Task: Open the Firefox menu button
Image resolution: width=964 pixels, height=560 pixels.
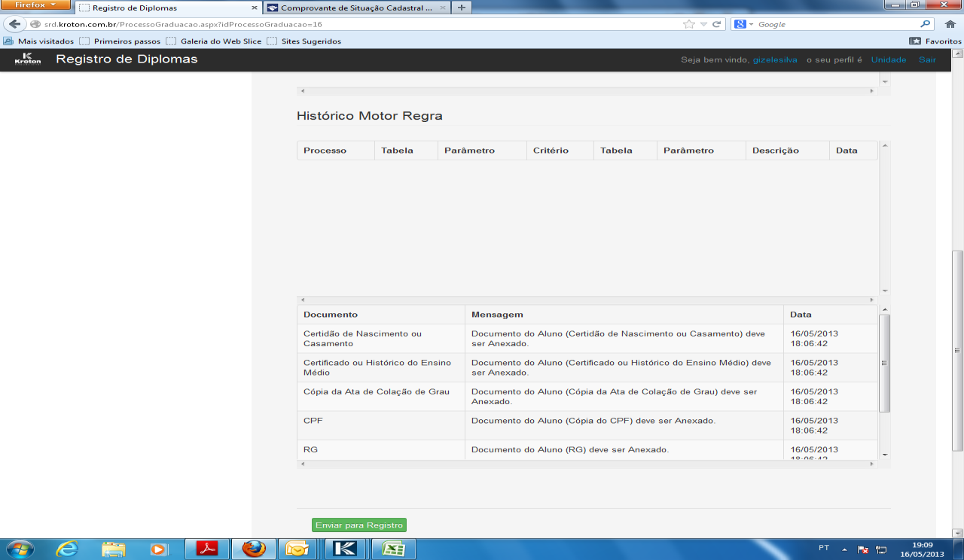Action: click(36, 5)
